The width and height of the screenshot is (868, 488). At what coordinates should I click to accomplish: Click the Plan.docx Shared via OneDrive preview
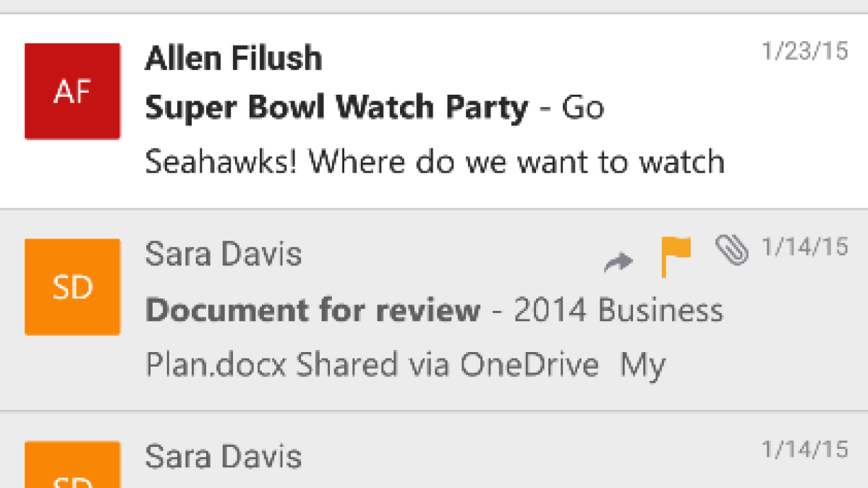[x=372, y=365]
